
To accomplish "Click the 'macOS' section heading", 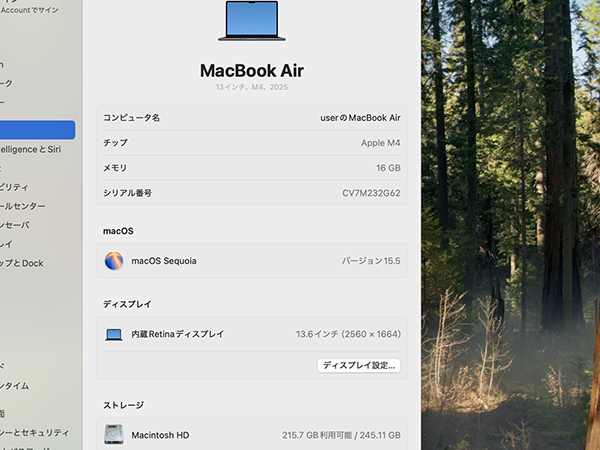I will pos(118,231).
